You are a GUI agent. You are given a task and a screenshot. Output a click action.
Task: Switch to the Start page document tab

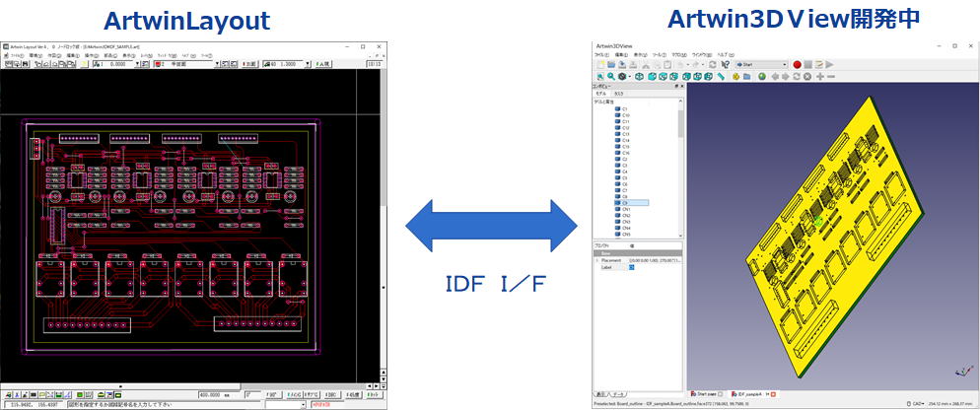click(706, 394)
